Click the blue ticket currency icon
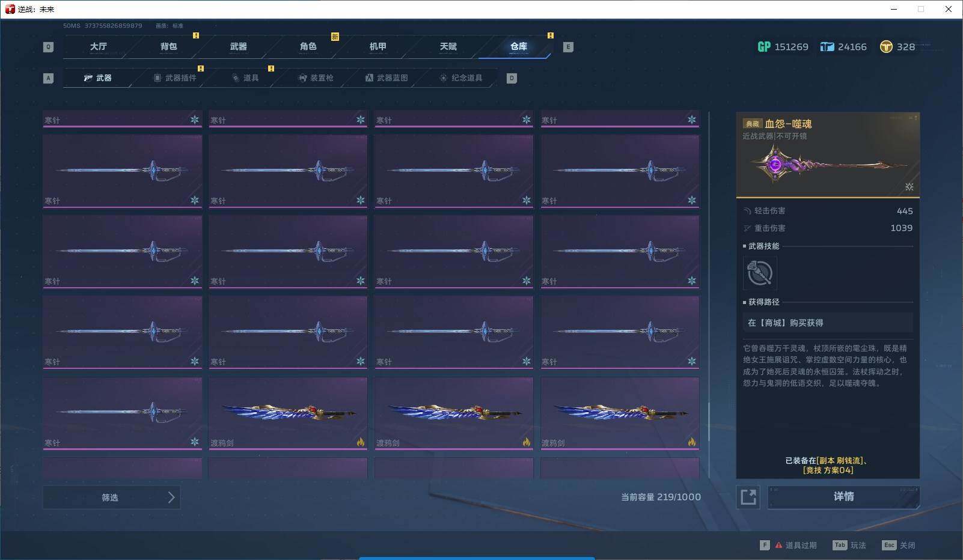The height and width of the screenshot is (560, 963). coord(827,47)
